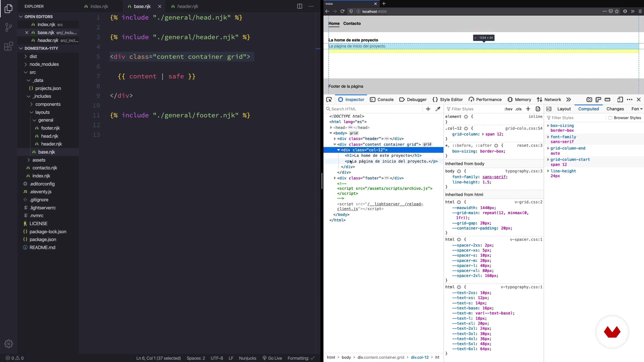The width and height of the screenshot is (644, 362).
Task: Enable the Browser Styles checkbox
Action: pyautogui.click(x=610, y=118)
